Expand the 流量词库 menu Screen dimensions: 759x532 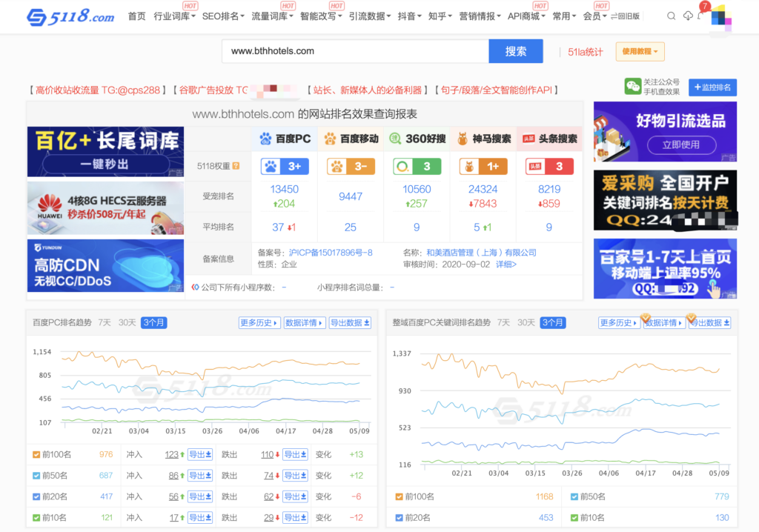pos(272,16)
